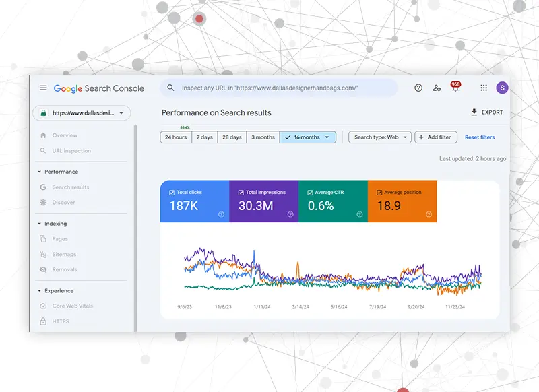
Task: Open the user settings icon
Action: pyautogui.click(x=437, y=88)
